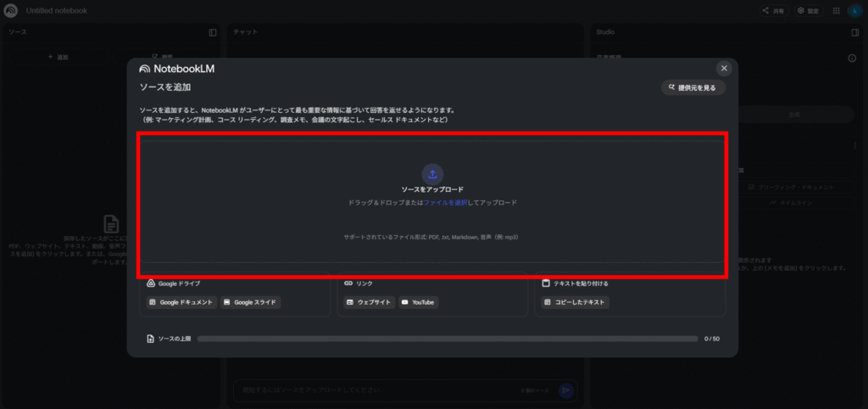Click the NotebookLM home logo at top left
Screen dimensions: 868x409
tap(10, 10)
